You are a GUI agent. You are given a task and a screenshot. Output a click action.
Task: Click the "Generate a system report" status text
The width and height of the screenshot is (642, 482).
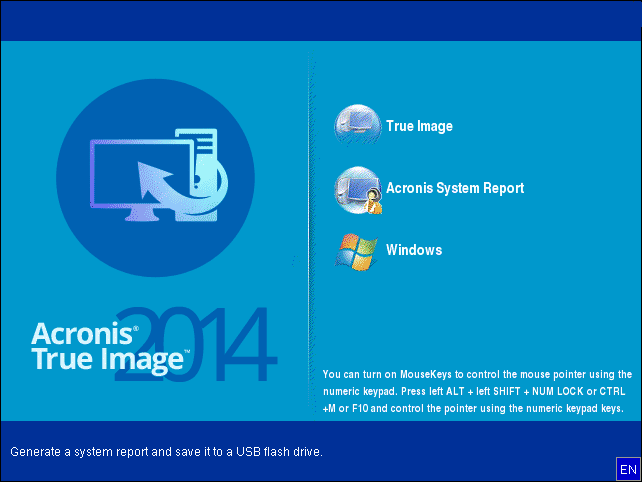point(166,452)
